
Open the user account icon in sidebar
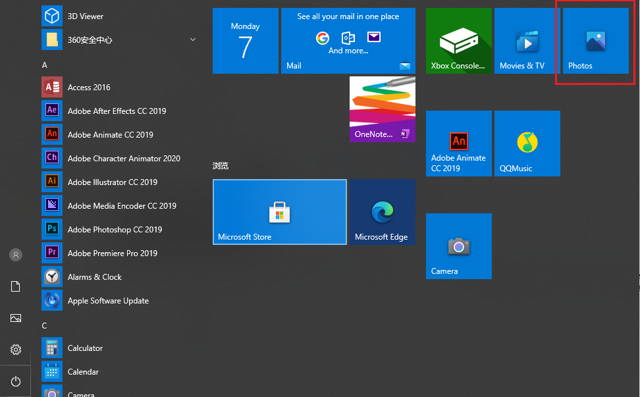pyautogui.click(x=16, y=255)
